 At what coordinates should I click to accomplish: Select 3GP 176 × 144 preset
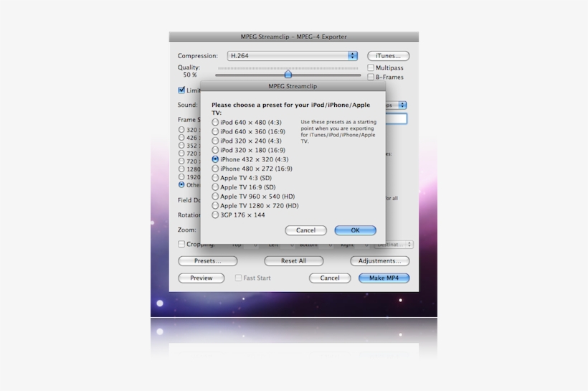[x=239, y=215]
